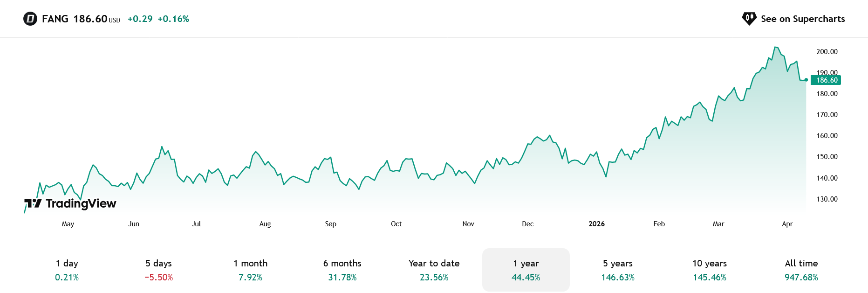
Task: Open the FANG symbol name link
Action: 55,19
